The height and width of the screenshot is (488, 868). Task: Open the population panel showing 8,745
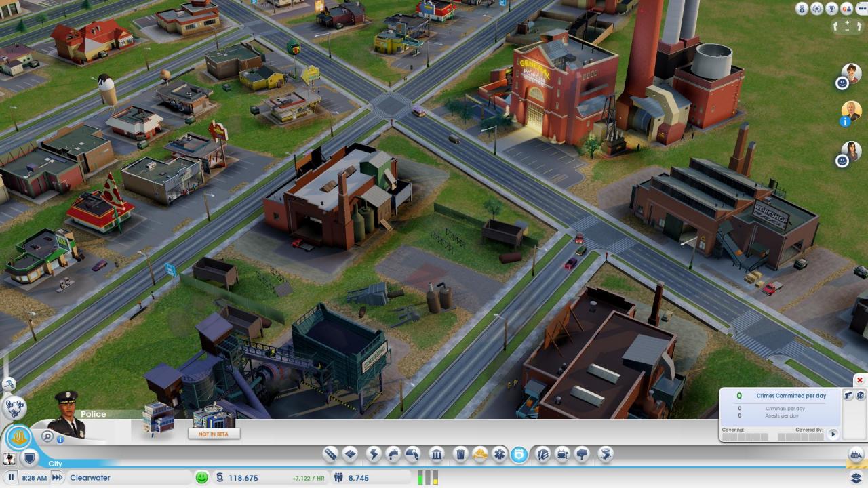372,478
